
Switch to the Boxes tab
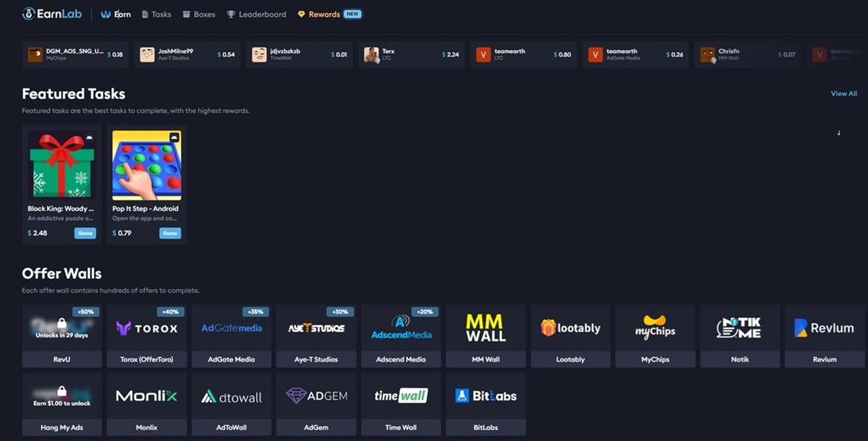199,14
